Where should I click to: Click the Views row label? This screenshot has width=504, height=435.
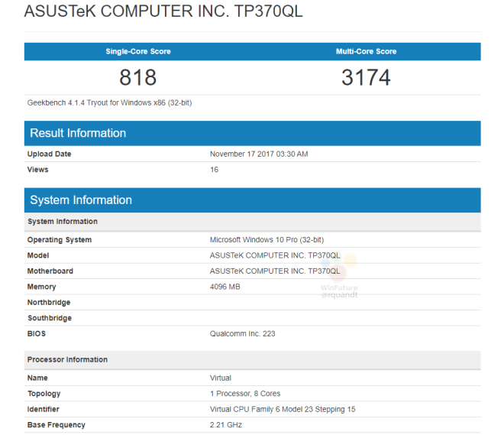pyautogui.click(x=38, y=170)
